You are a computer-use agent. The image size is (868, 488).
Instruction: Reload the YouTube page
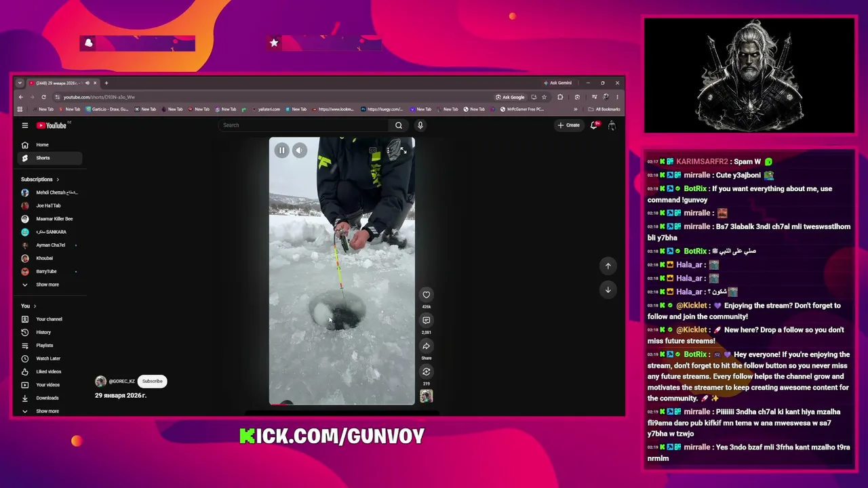43,97
